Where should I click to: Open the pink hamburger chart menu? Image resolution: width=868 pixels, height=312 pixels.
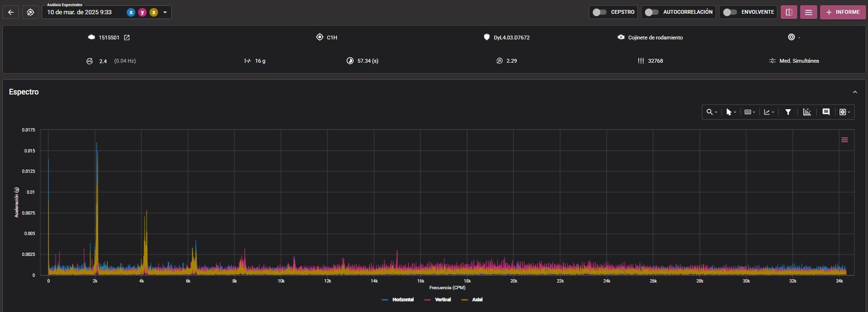pos(845,140)
